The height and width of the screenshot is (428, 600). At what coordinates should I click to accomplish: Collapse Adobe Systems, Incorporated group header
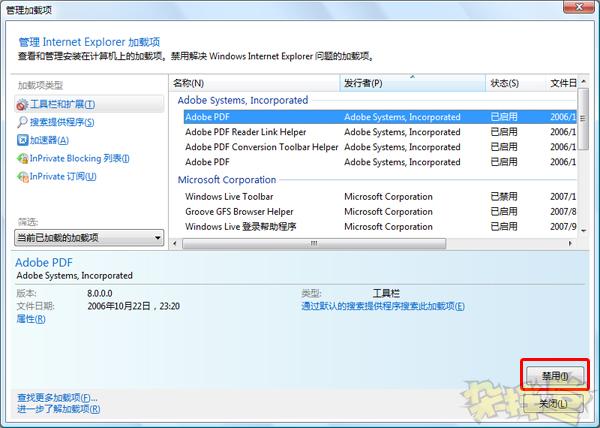[243, 100]
